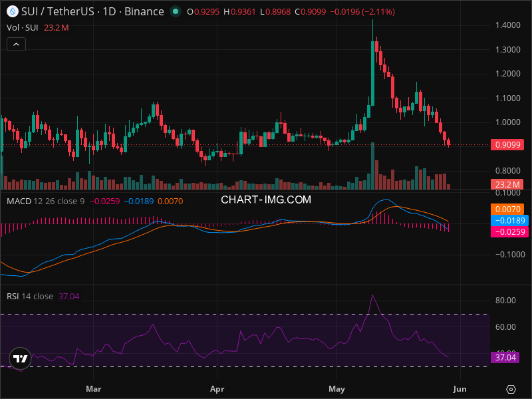Click the green market status dot
This screenshot has width=532, height=399.
coord(176,11)
